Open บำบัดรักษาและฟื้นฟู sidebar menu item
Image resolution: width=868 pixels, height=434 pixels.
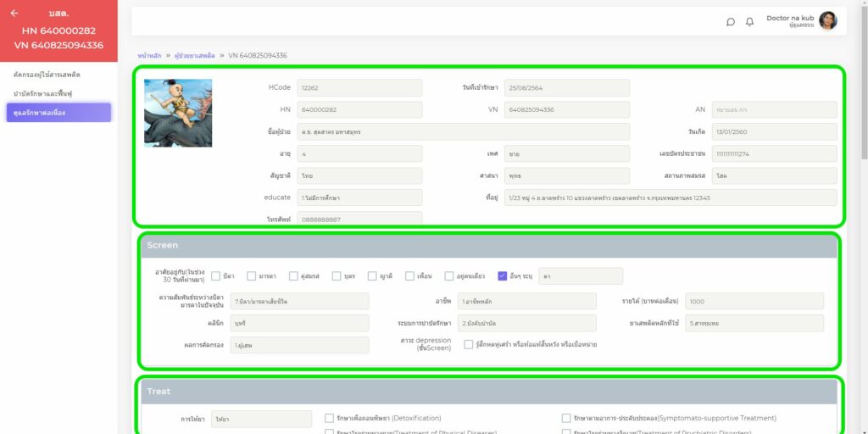44,93
